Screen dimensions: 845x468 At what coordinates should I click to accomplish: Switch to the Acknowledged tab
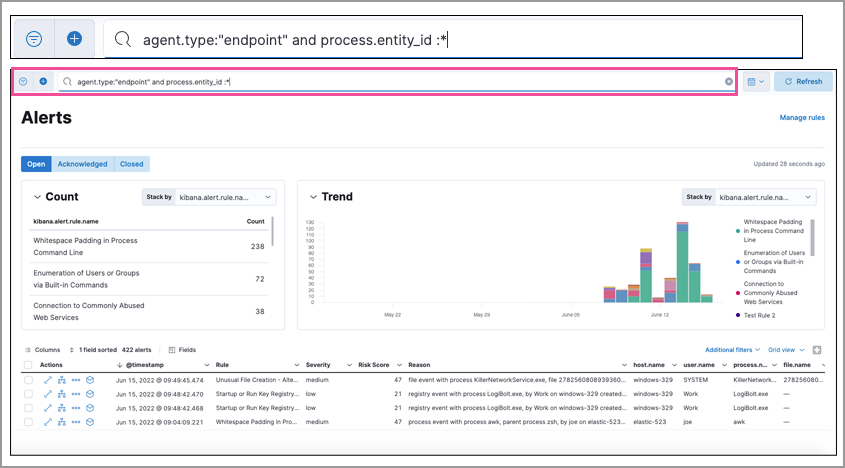82,164
